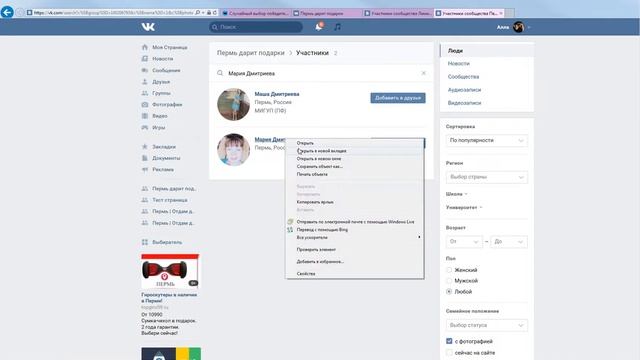Switch to the Случайный выбор победителя browser tab

pos(256,13)
